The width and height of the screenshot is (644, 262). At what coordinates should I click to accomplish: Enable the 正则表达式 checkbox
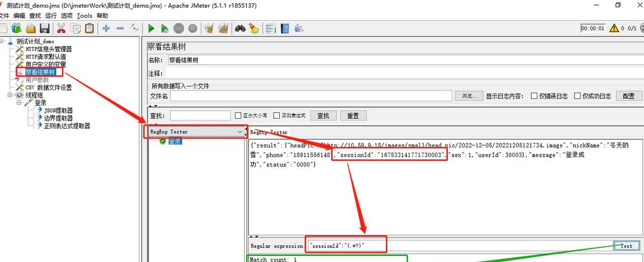(x=277, y=116)
